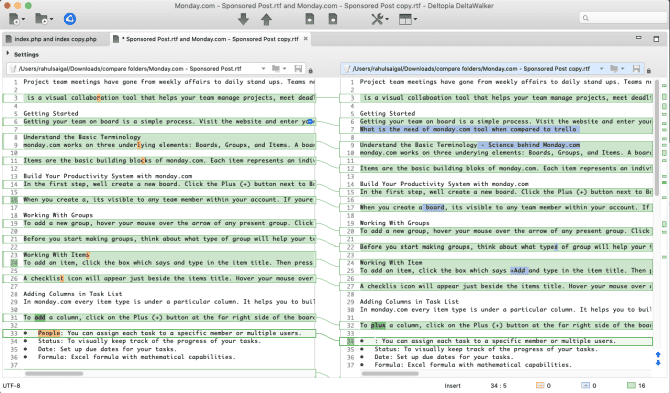The image size is (670, 393).
Task: Click the right save document toolbar icon
Action: (333, 19)
